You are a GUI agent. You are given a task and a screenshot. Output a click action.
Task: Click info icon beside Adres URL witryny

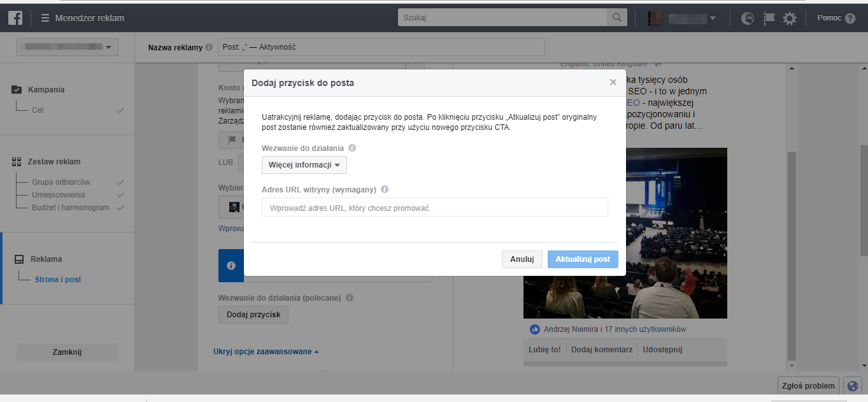[x=385, y=189]
